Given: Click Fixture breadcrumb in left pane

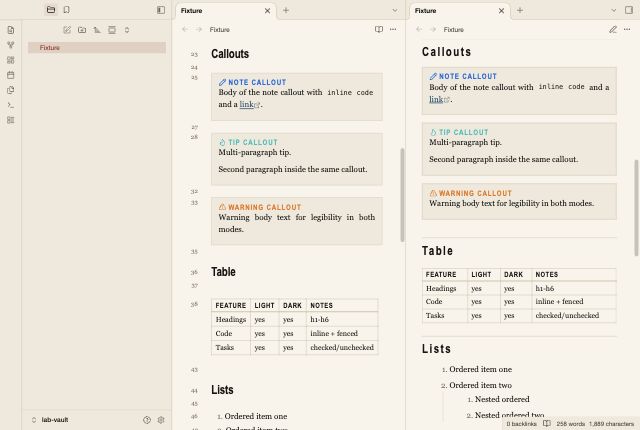Looking at the screenshot, I should click(220, 29).
